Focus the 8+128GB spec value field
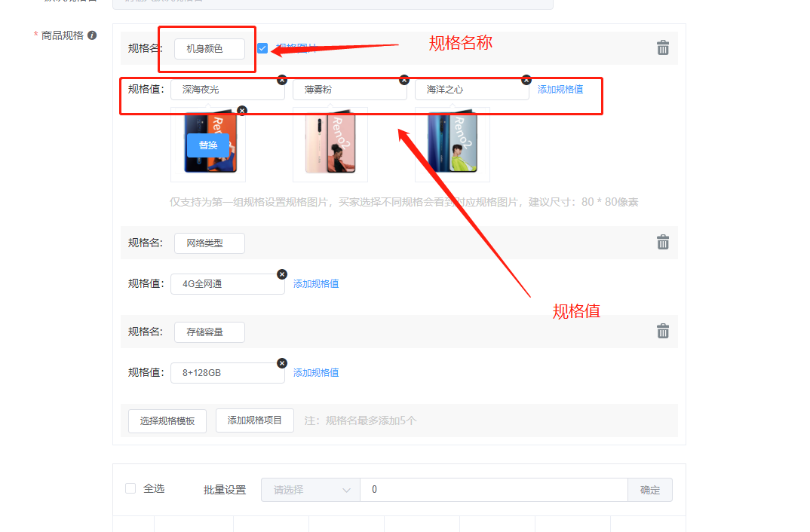The width and height of the screenshot is (810, 532). (x=227, y=372)
